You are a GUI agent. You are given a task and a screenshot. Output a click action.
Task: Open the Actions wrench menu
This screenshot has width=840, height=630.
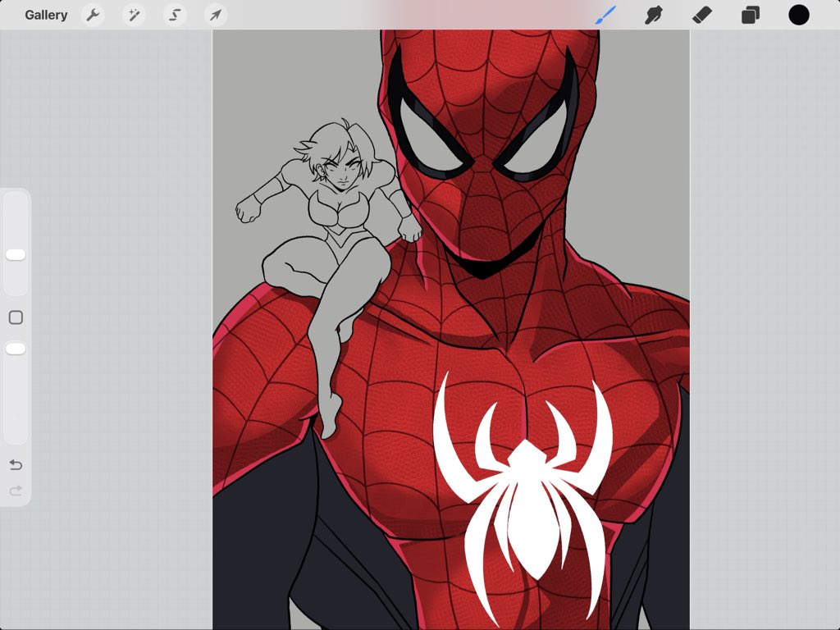click(x=94, y=15)
